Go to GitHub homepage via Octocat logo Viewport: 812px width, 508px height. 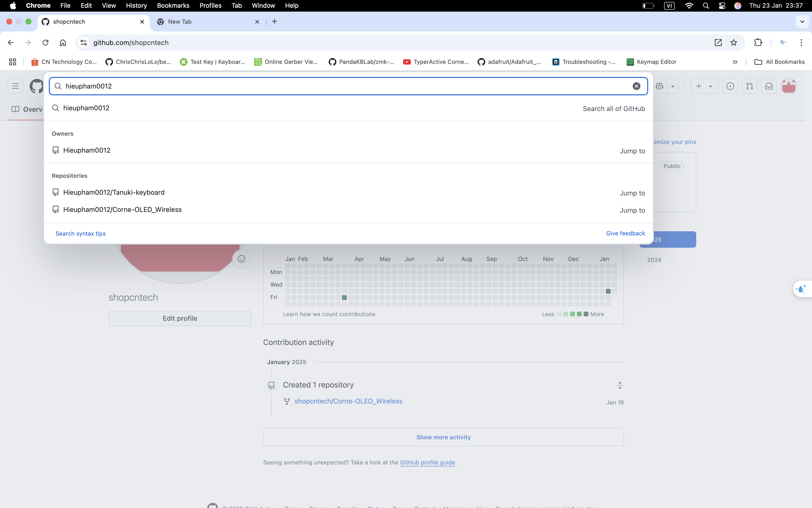(x=36, y=86)
